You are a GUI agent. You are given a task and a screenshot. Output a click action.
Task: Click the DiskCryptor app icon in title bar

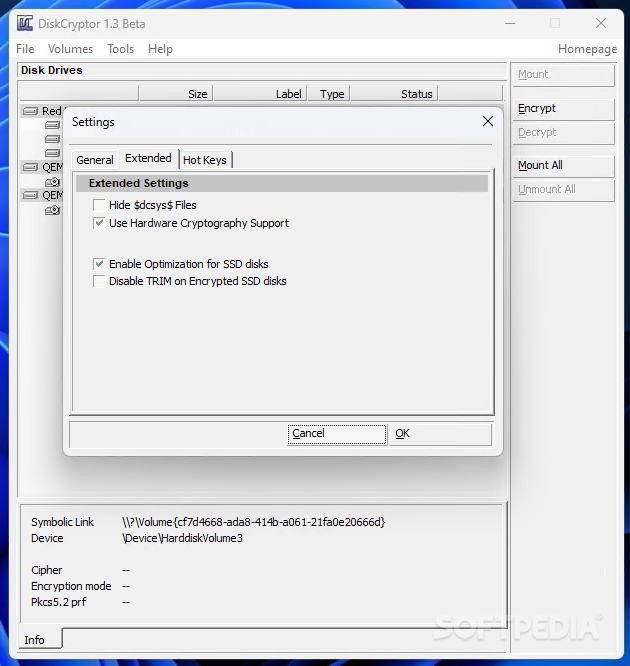25,23
